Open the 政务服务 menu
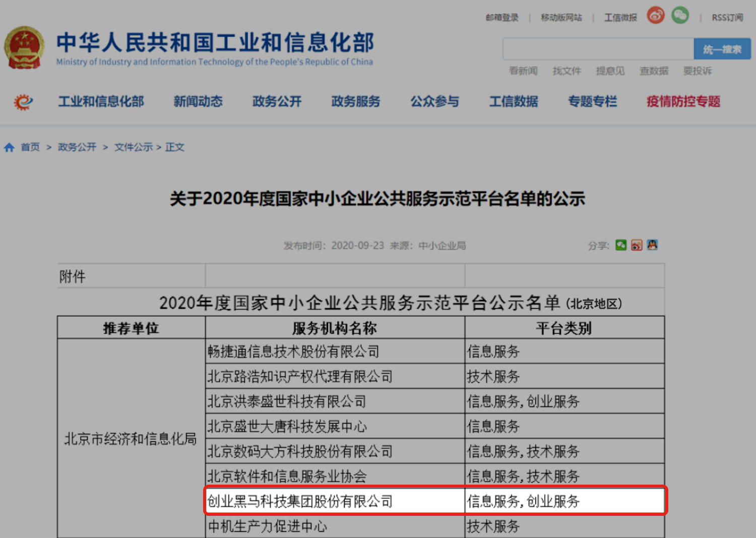 356,102
